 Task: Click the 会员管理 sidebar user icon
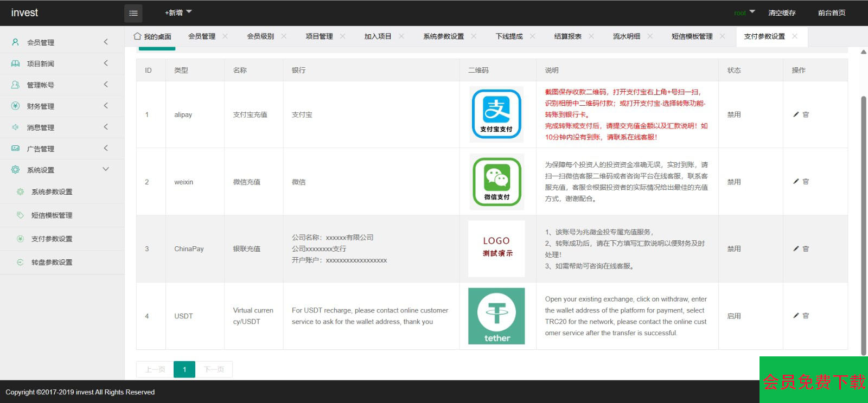[x=15, y=42]
